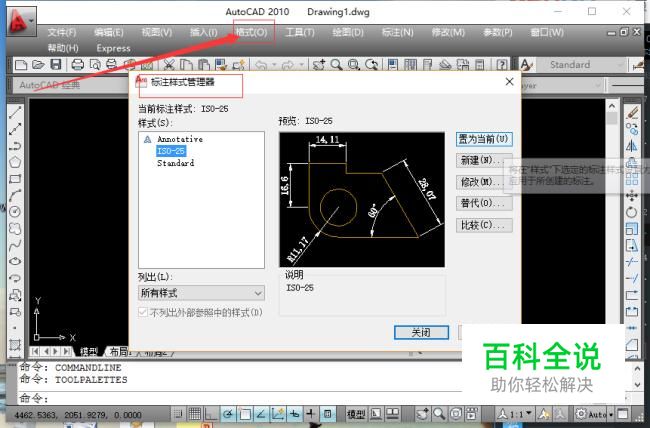Expand the Undo history dropdown arrow
The width and height of the screenshot is (650, 428).
tap(274, 65)
